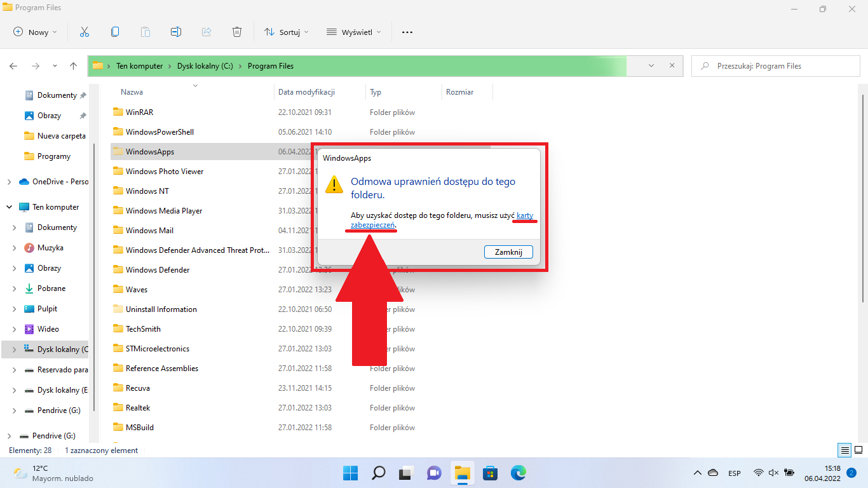Select the Waves folder
Screen dimensions: 868x488
pyautogui.click(x=137, y=290)
